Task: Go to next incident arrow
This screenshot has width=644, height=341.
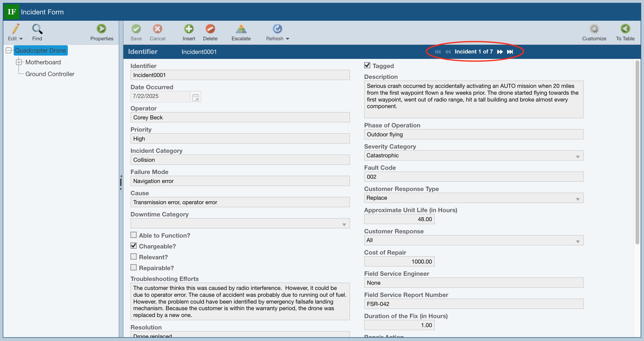Action: [x=500, y=52]
